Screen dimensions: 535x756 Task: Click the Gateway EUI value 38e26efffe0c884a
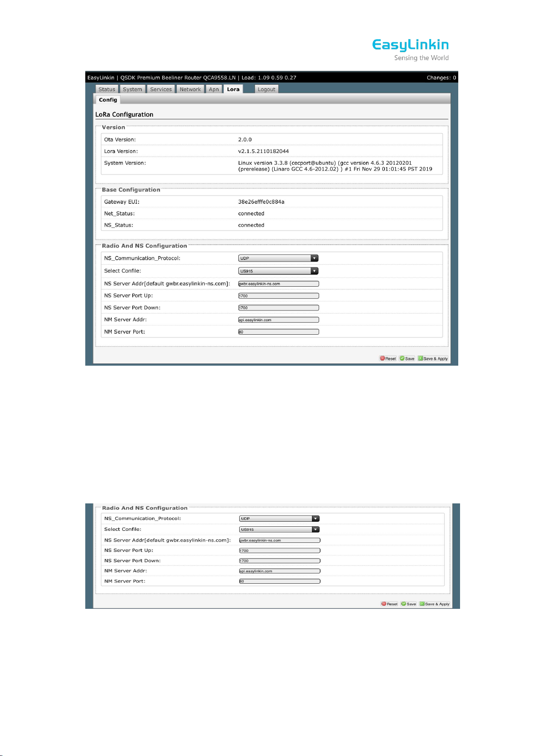[261, 202]
